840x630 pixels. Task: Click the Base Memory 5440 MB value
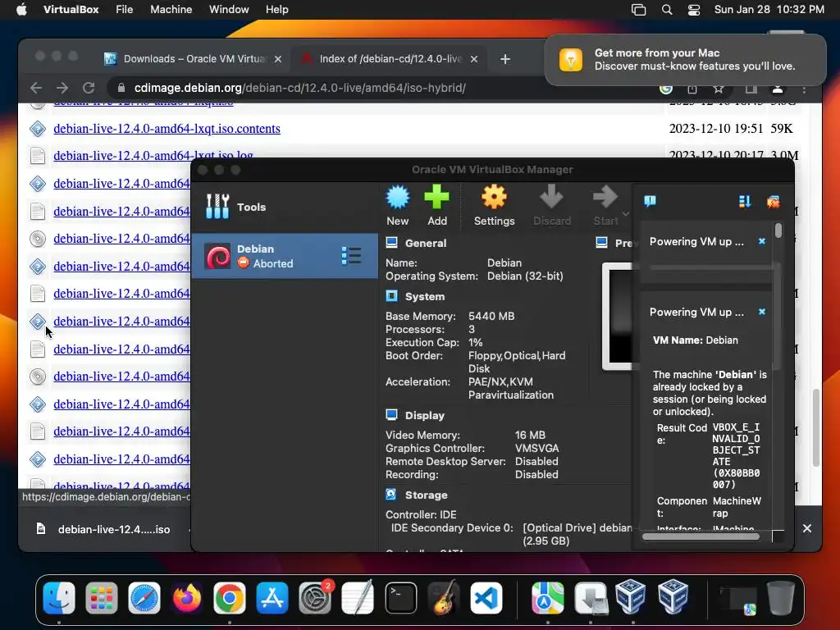491,316
